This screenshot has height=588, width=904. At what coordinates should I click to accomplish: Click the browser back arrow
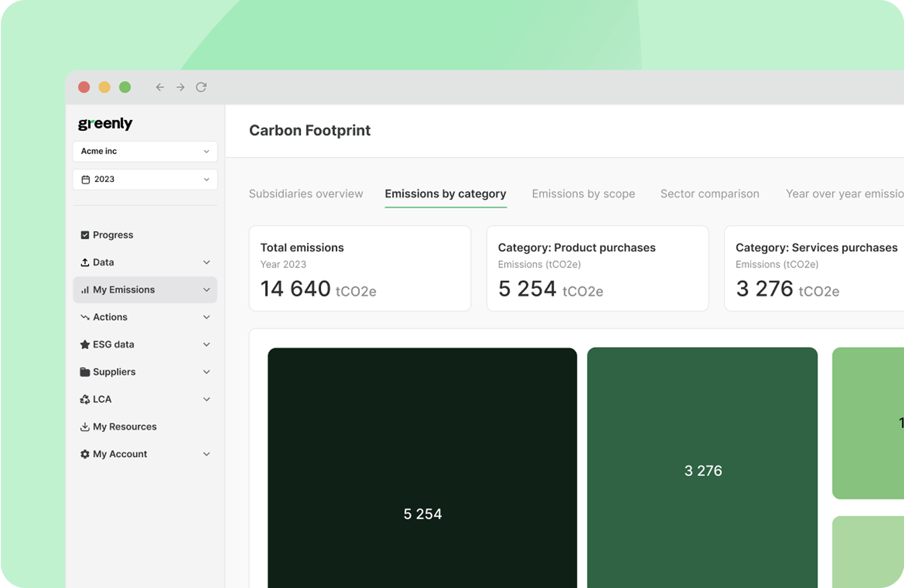coord(160,87)
